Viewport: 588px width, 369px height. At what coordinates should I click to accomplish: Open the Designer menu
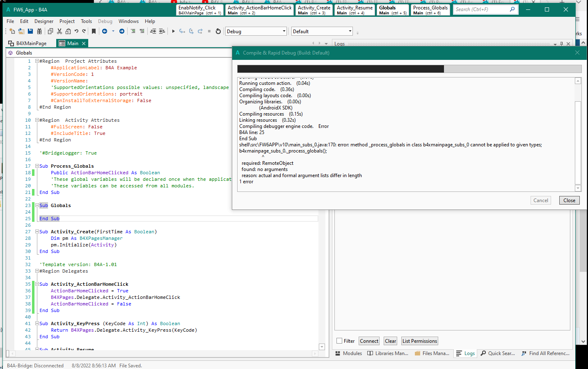pyautogui.click(x=43, y=21)
